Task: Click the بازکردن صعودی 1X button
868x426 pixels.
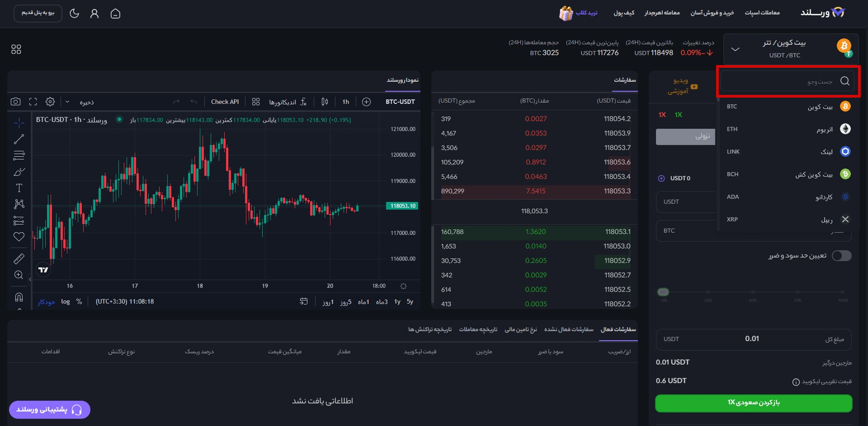Action: pyautogui.click(x=753, y=403)
